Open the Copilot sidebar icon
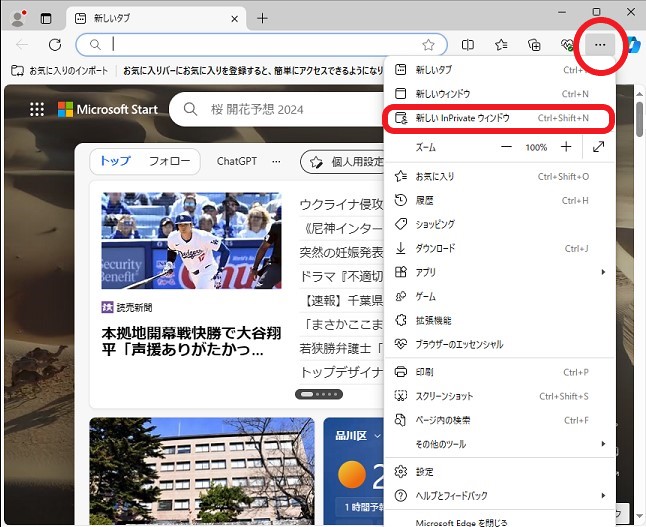This screenshot has width=646, height=527. pos(634,45)
